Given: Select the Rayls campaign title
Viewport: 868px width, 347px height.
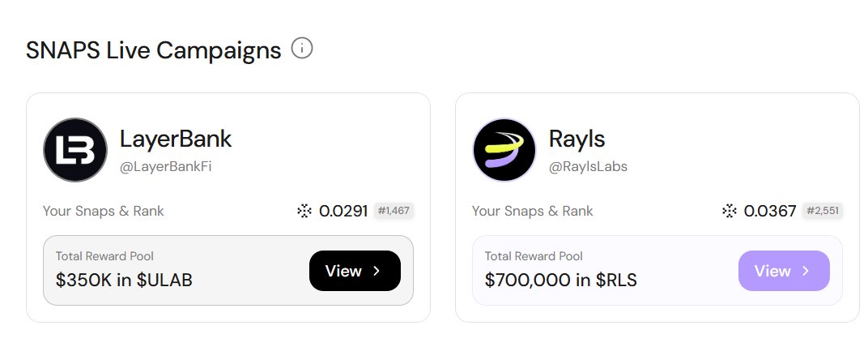Looking at the screenshot, I should [577, 139].
